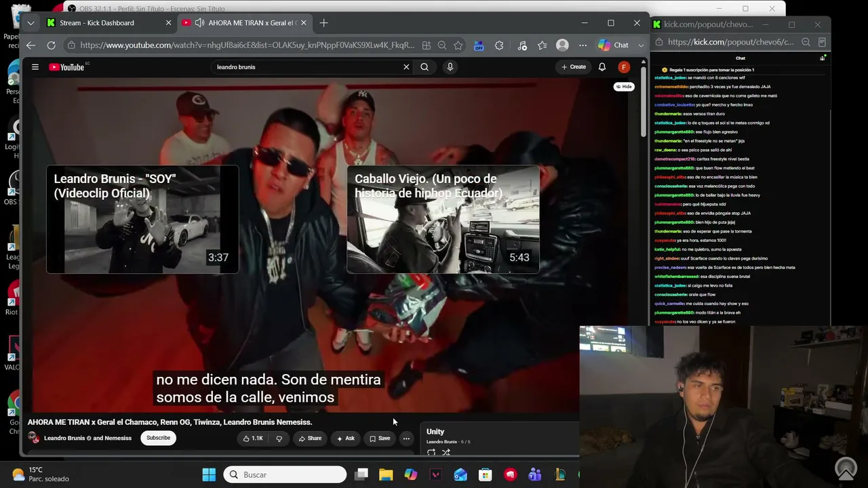View site info lock in Kick popout window
This screenshot has width=868, height=488.
[658, 42]
